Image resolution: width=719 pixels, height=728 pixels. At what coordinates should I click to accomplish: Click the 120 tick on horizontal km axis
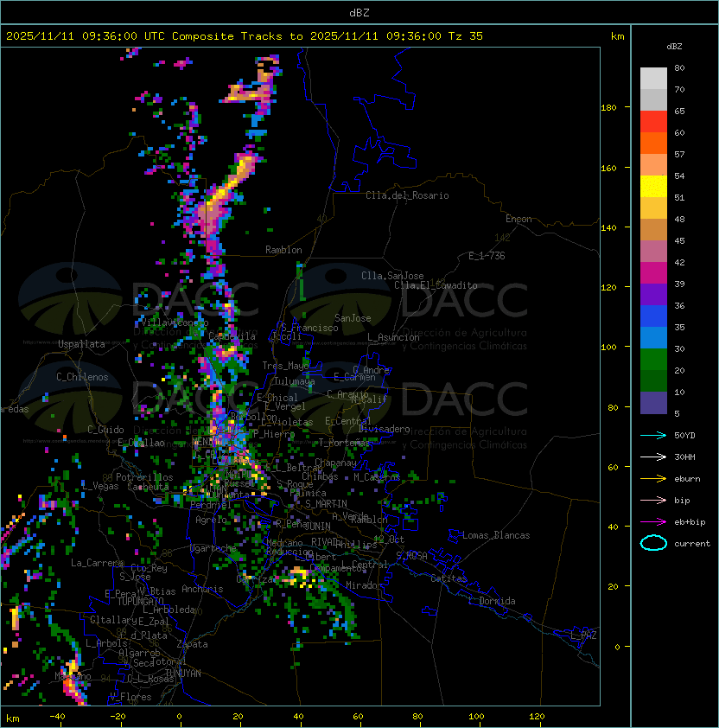tap(537, 717)
